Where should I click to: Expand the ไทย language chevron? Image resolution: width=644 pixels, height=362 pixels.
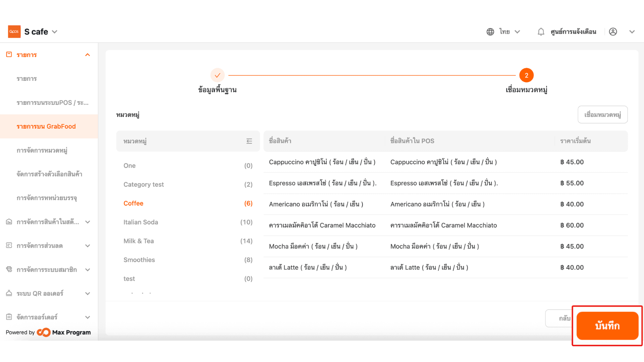[x=517, y=32]
